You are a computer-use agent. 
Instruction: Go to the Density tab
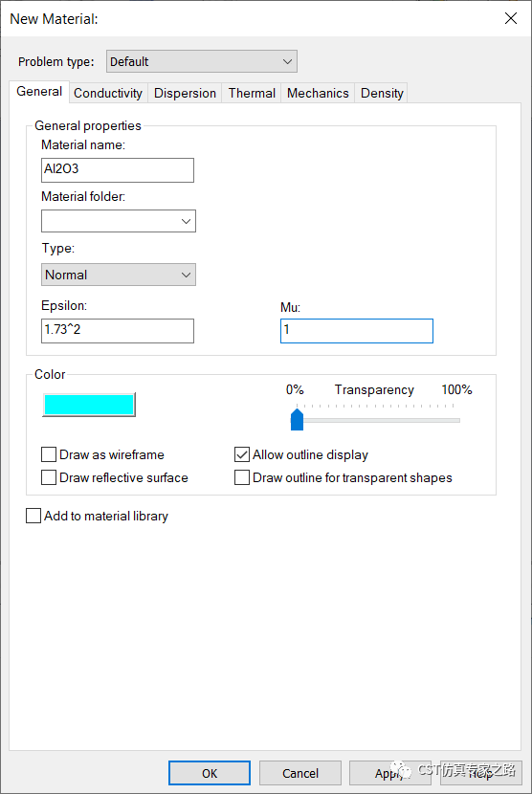(x=382, y=93)
